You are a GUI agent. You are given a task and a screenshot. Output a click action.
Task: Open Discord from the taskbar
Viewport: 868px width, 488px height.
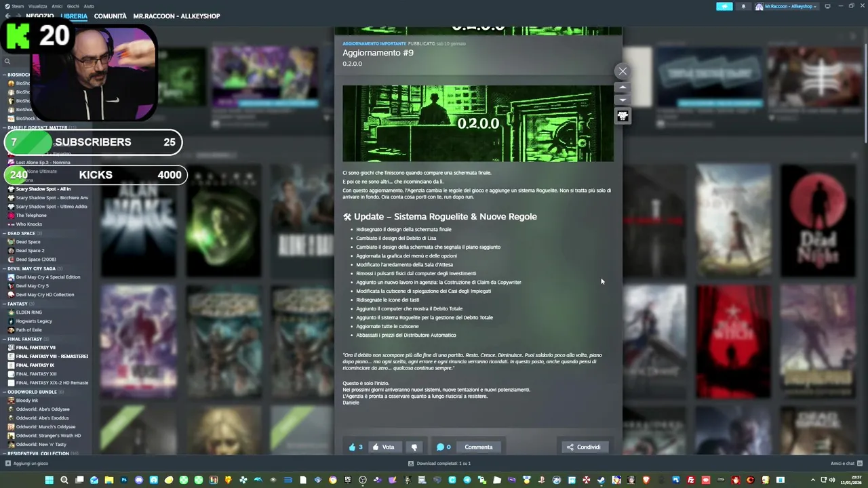139,481
